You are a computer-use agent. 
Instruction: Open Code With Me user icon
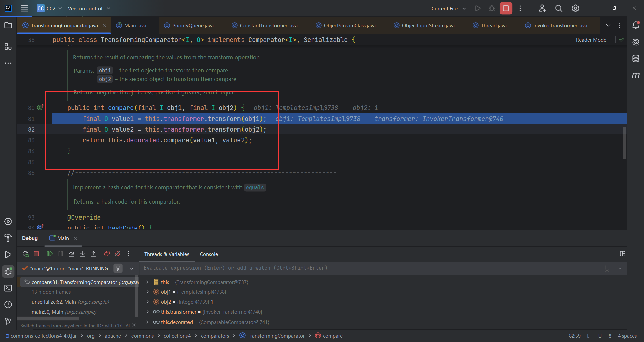[542, 8]
